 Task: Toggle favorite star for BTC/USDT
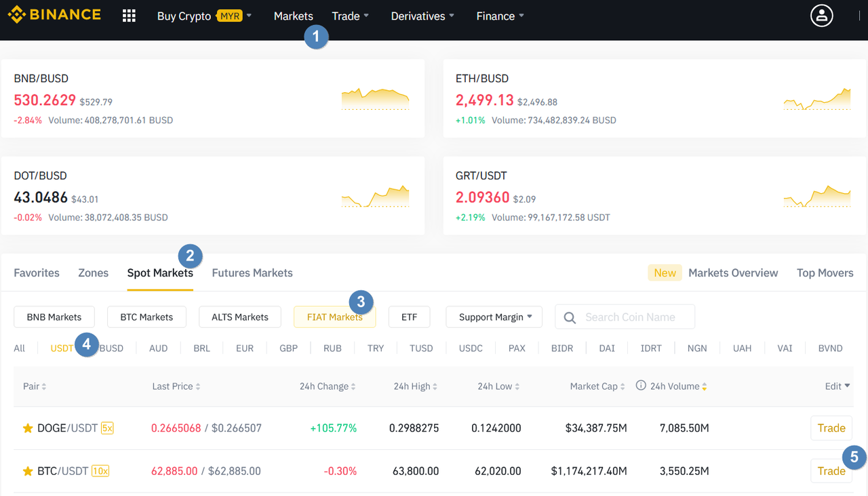[x=28, y=471]
